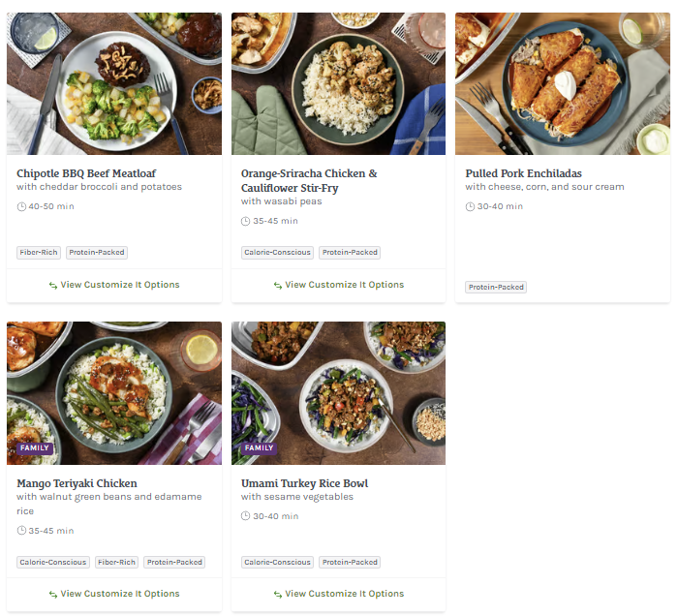The image size is (678, 616).
Task: Click clock icon on Pulled Pork Enchiladas card
Action: pyautogui.click(x=470, y=207)
